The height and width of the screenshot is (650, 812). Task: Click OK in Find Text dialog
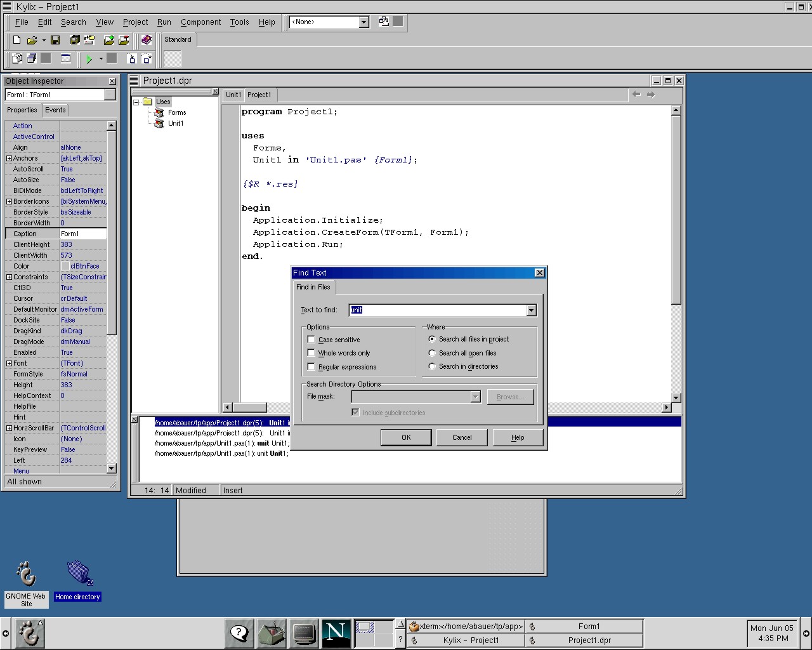pyautogui.click(x=406, y=437)
